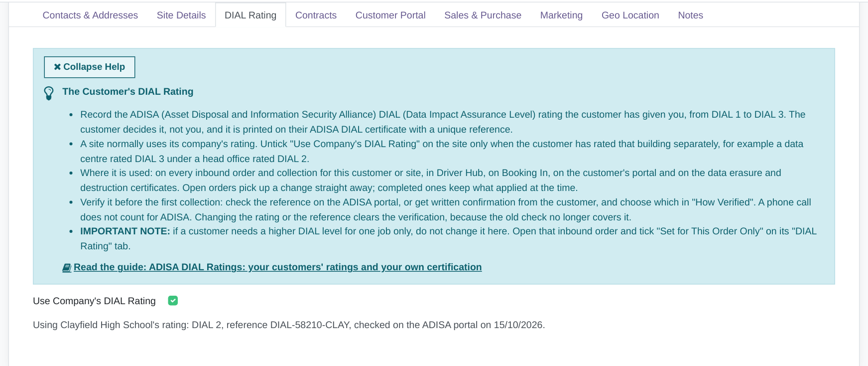The height and width of the screenshot is (366, 868).
Task: Click the "IMPORTANT NOTE:" bold text
Action: pos(125,231)
